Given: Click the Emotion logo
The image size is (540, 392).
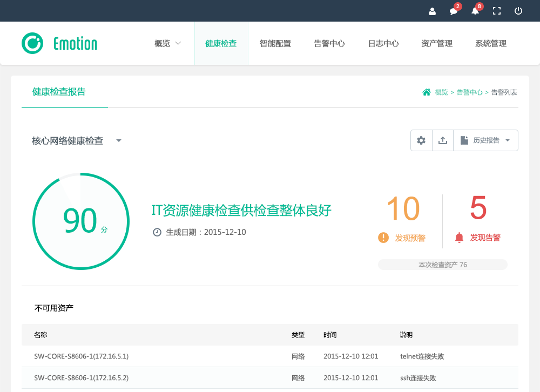Looking at the screenshot, I should coord(59,43).
